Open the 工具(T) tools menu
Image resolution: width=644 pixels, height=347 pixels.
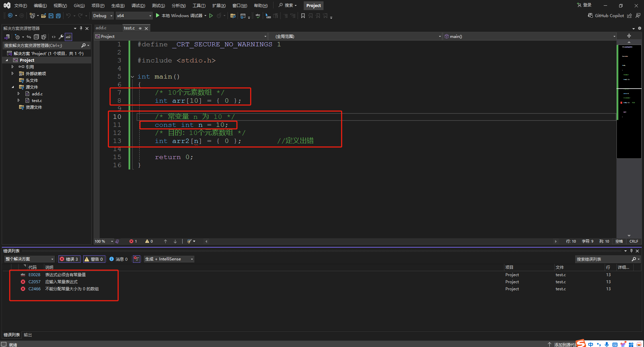click(x=199, y=5)
